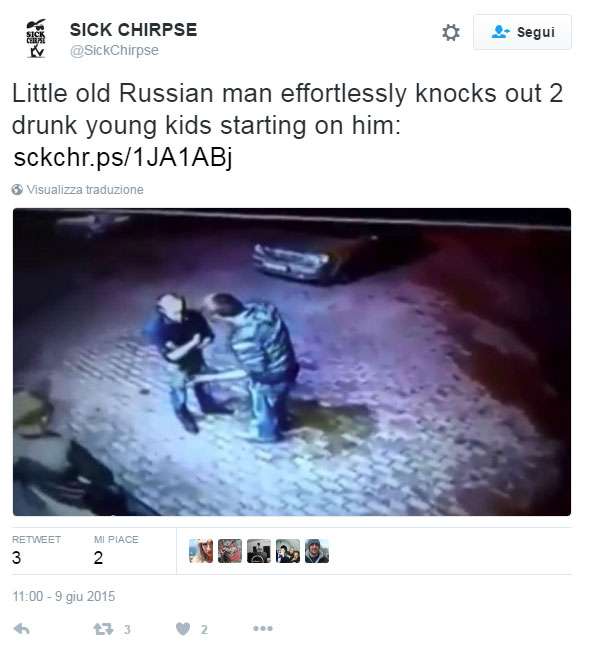Click the retweet icon
This screenshot has height=655, width=589.
click(x=103, y=629)
